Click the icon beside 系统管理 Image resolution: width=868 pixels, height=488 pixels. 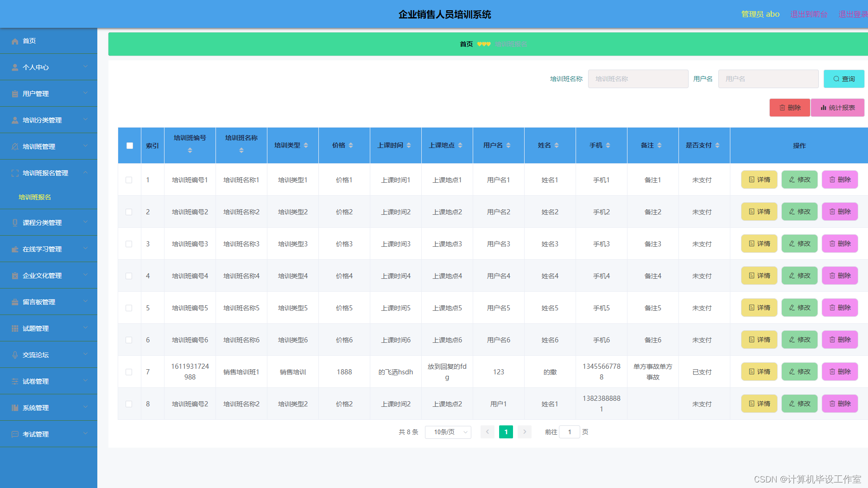(x=15, y=408)
